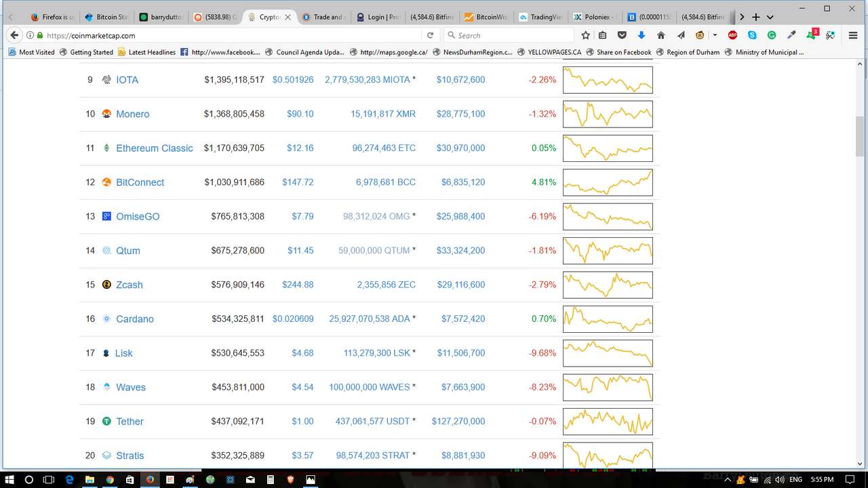Click the Firefox Search box
The width and height of the screenshot is (868, 488).
509,35
